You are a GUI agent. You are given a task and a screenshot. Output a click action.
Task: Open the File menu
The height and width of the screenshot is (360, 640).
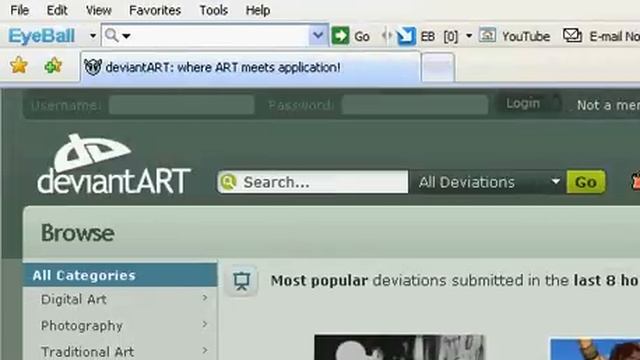[19, 10]
